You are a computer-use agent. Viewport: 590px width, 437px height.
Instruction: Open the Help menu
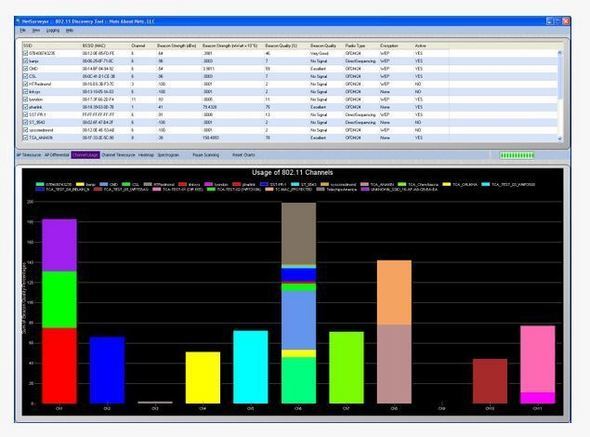coord(70,30)
